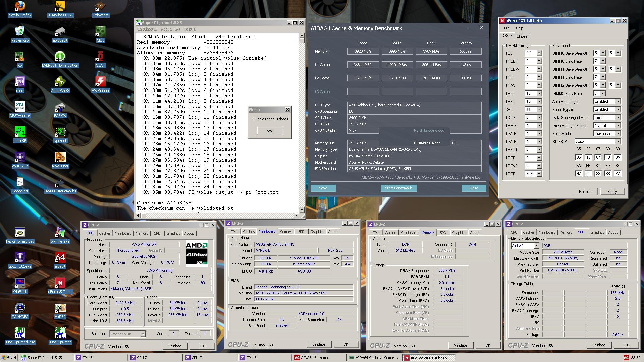The height and width of the screenshot is (362, 644).
Task: Select the Caches tab in first CPU-Z
Action: [105, 233]
